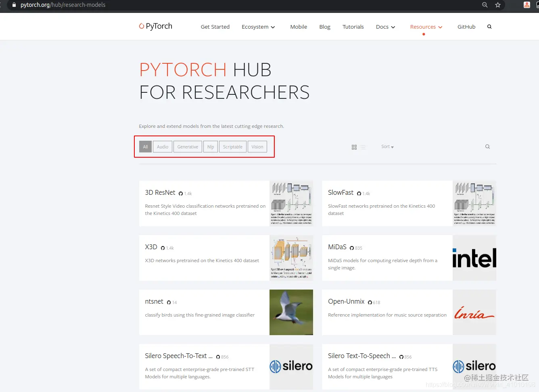The height and width of the screenshot is (392, 539).
Task: Click the Inria logo on Open-Unmix card
Action: coord(474,313)
